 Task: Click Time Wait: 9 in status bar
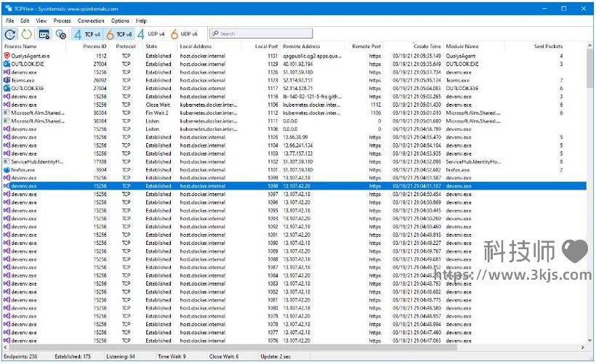(x=172, y=357)
